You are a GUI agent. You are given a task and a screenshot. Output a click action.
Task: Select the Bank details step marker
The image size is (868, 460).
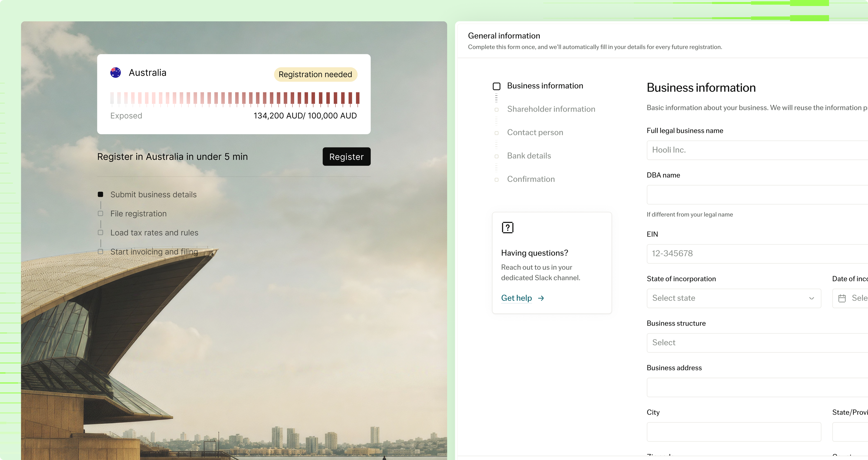tap(496, 156)
